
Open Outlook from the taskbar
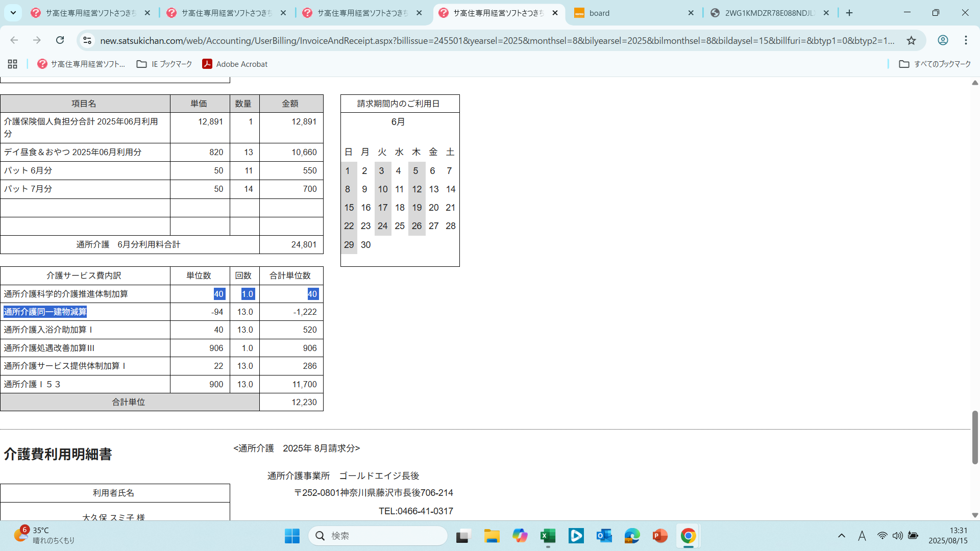(x=604, y=536)
